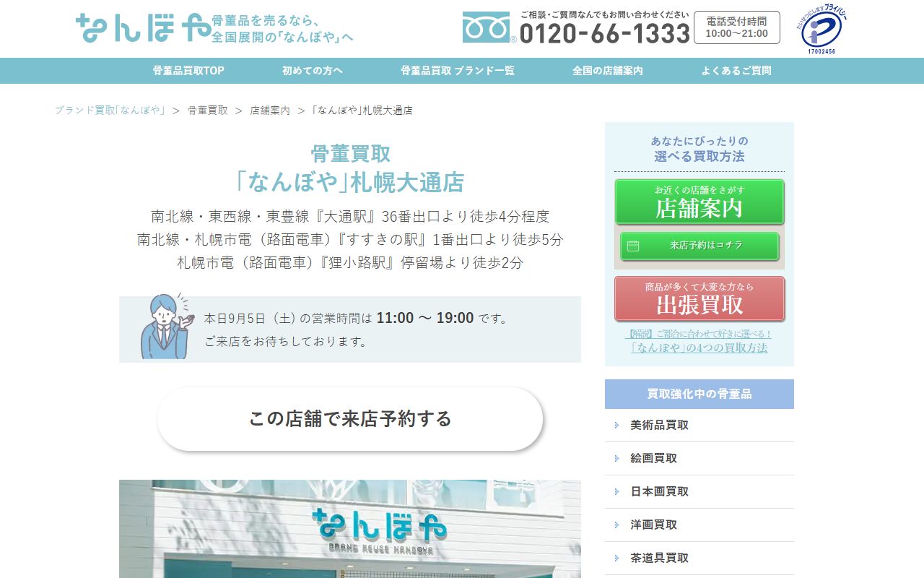Click the ご来店をお待ちしております text
The width and height of the screenshot is (924, 578).
tap(286, 341)
